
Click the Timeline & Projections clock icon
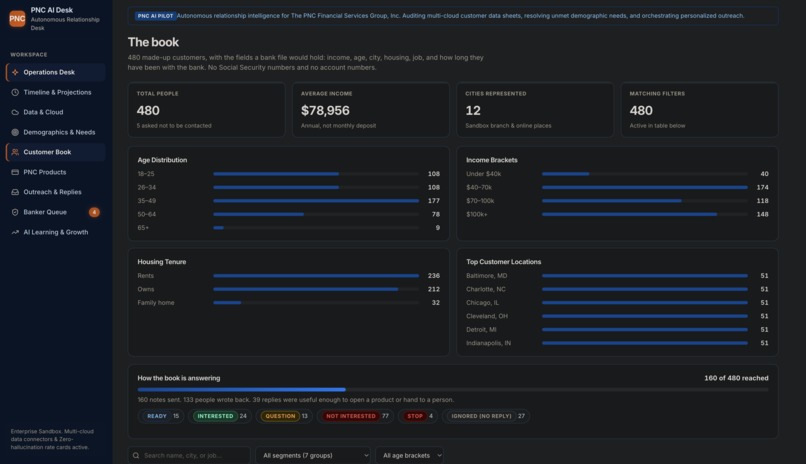[15, 92]
